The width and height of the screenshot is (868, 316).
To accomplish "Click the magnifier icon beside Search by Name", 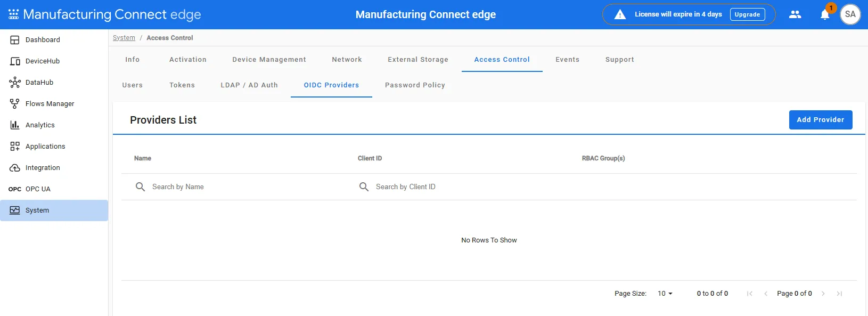I will (x=141, y=187).
